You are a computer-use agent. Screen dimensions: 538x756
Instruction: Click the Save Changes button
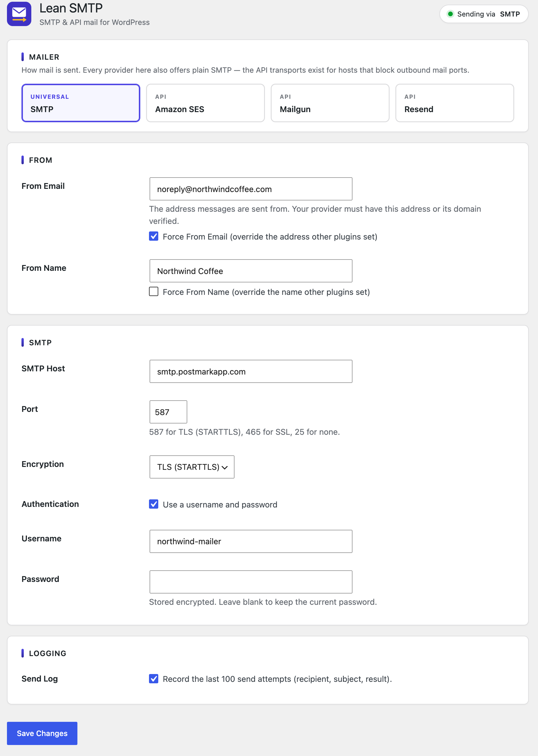[42, 733]
